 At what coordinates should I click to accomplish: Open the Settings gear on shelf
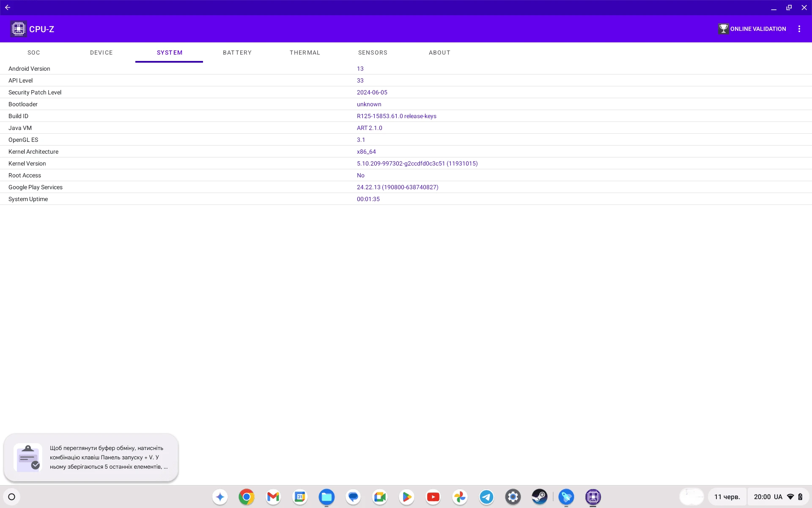pos(513,497)
